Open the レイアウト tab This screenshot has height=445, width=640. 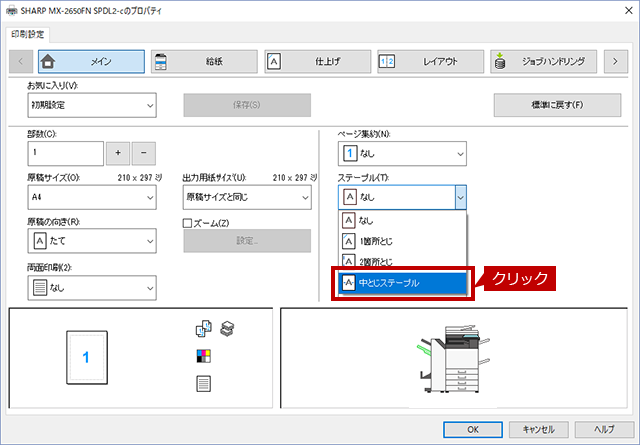pyautogui.click(x=431, y=62)
